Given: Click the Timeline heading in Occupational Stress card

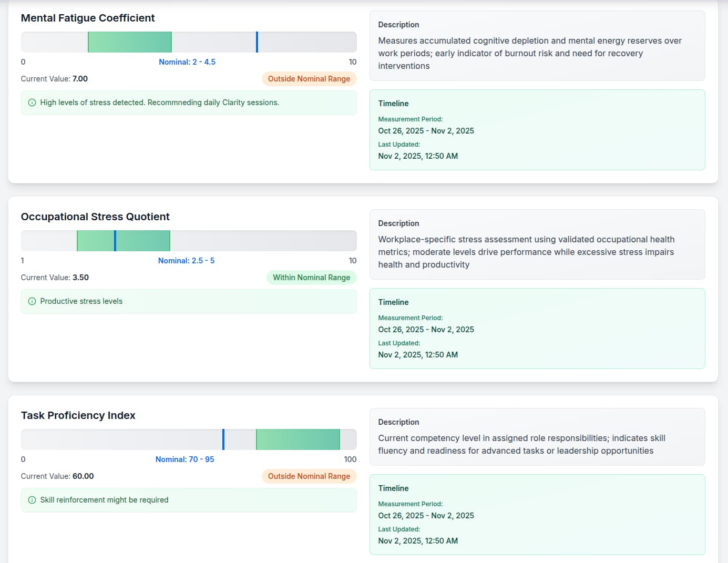Looking at the screenshot, I should (393, 302).
